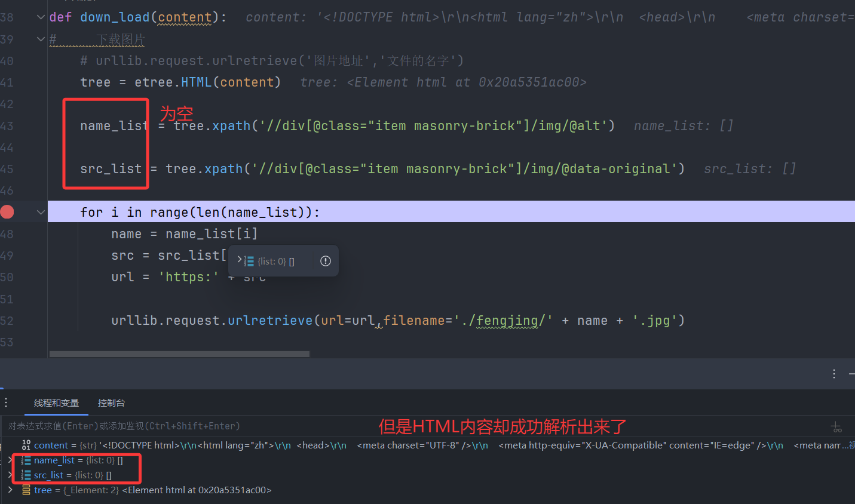The width and height of the screenshot is (855, 504).
Task: Expand the tree Element variable
Action: click(10, 490)
